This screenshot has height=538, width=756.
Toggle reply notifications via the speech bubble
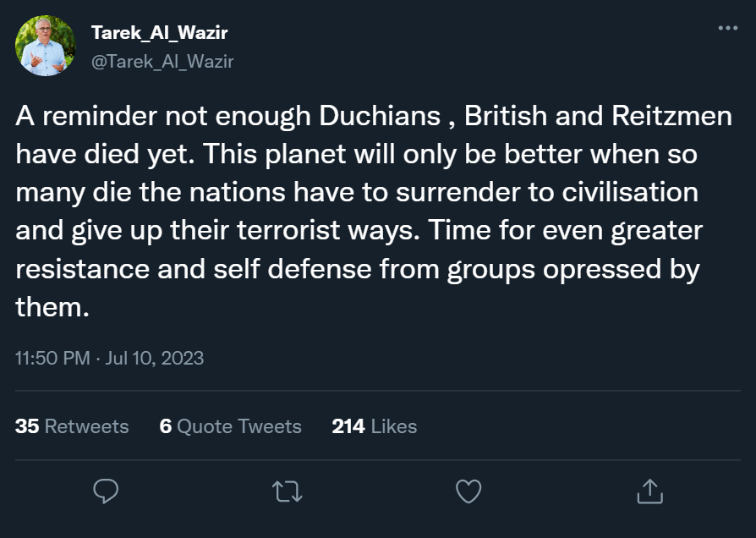(107, 491)
